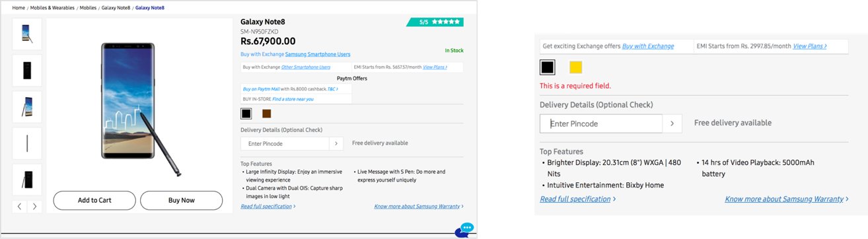Focus the small Enter Pincode field

(285, 143)
